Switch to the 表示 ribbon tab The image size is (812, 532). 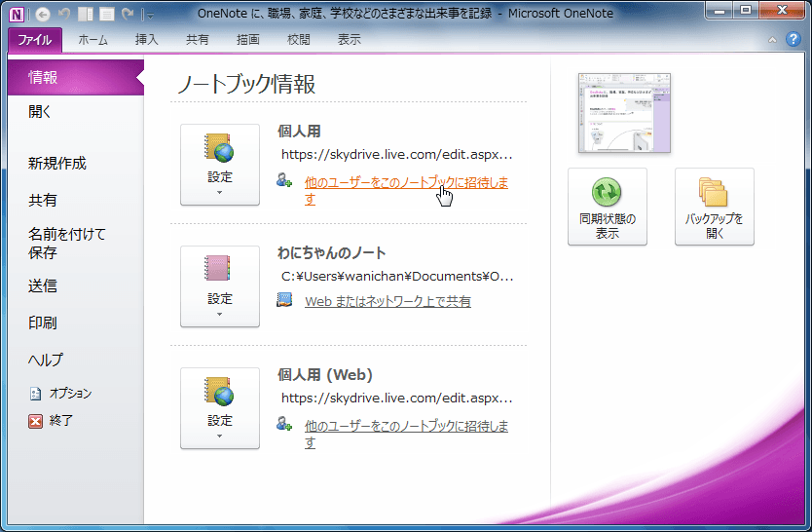[349, 40]
